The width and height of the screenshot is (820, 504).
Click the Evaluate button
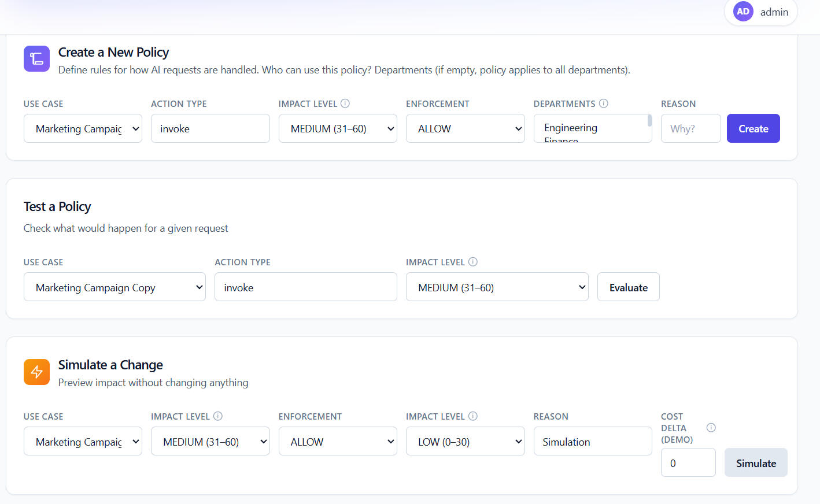[628, 287]
